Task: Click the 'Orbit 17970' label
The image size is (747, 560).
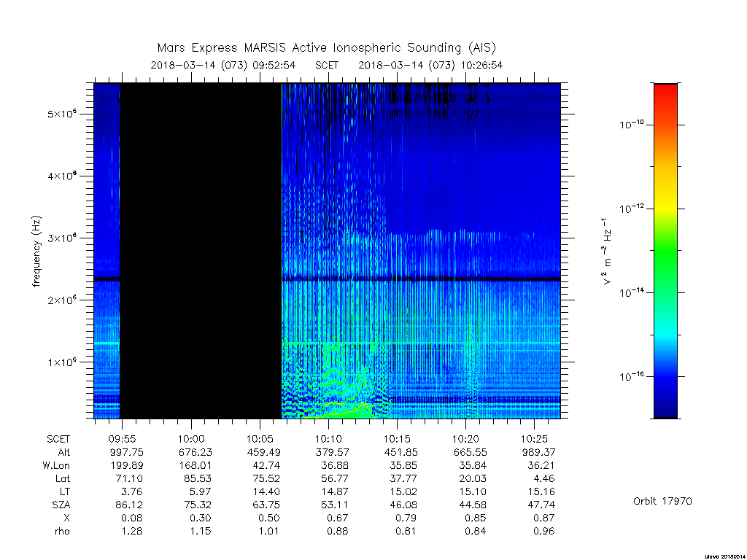Action: [662, 501]
